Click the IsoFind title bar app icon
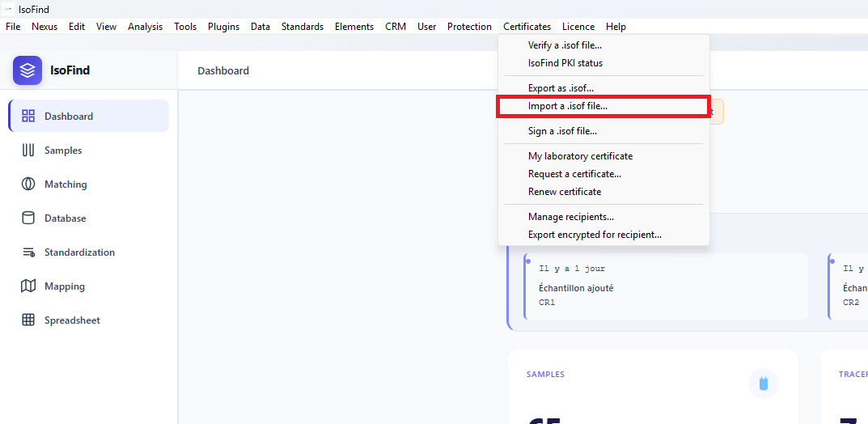The image size is (868, 424). tap(8, 10)
